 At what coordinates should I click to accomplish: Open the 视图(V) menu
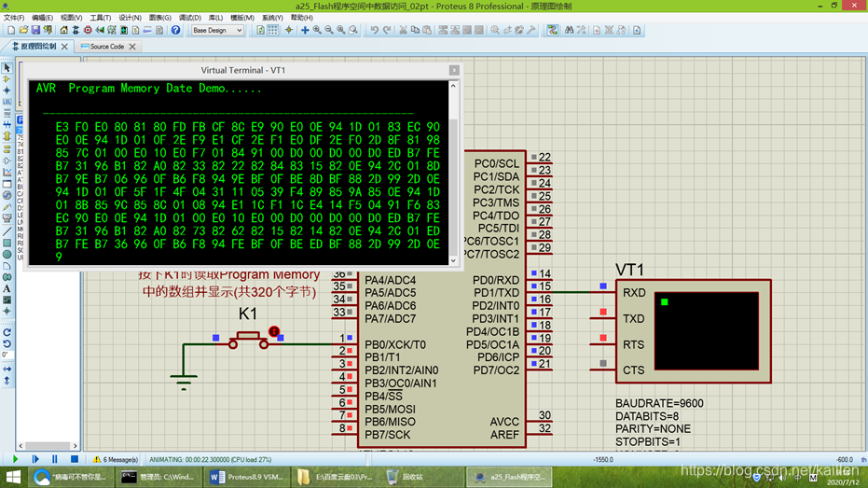pyautogui.click(x=72, y=18)
